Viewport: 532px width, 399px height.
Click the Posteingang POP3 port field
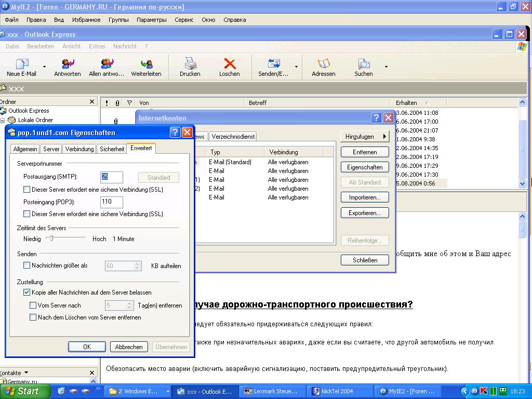click(112, 202)
